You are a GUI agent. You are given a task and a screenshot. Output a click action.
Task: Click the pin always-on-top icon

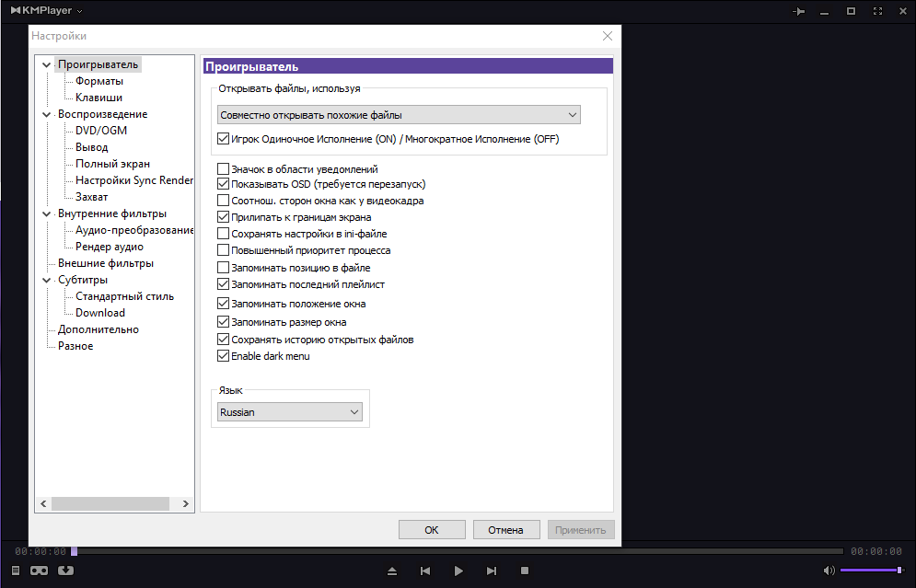[798, 11]
